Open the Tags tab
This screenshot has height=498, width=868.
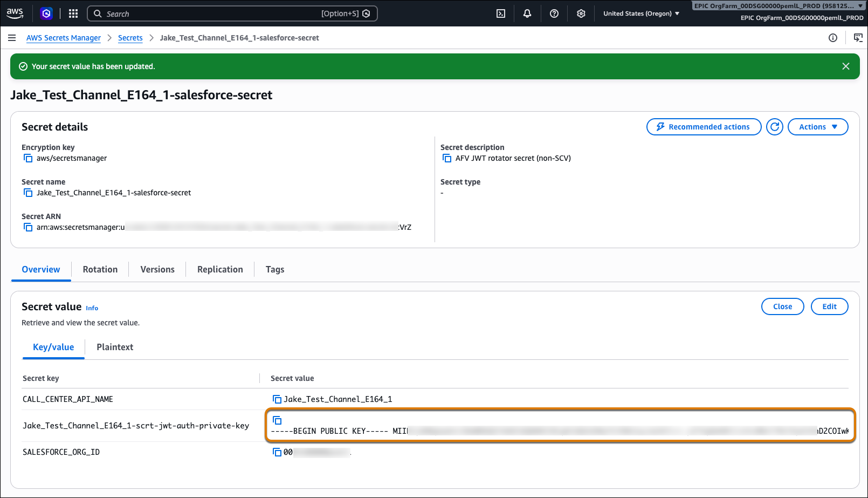tap(275, 269)
